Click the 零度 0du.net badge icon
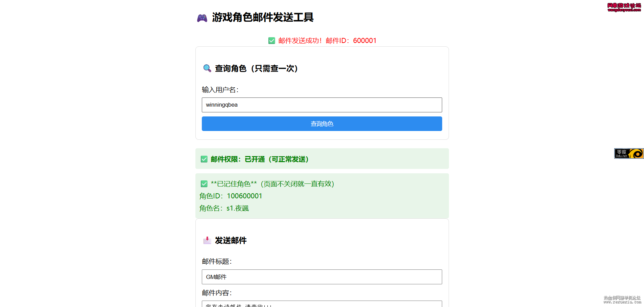Screen dimensions: 644x307 click(x=629, y=153)
